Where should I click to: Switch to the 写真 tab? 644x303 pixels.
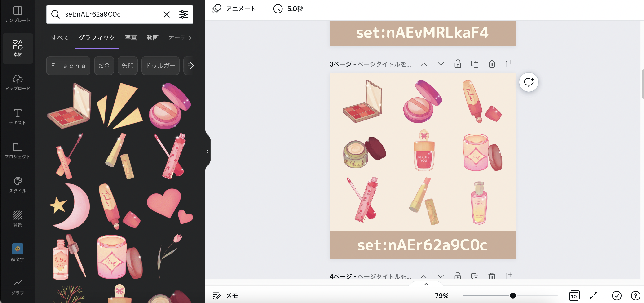click(x=131, y=38)
